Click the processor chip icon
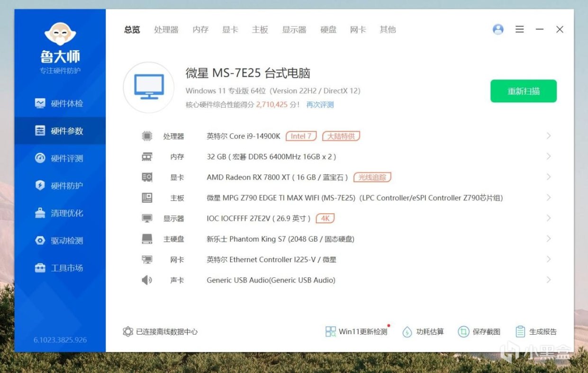This screenshot has width=588, height=373. (x=147, y=136)
